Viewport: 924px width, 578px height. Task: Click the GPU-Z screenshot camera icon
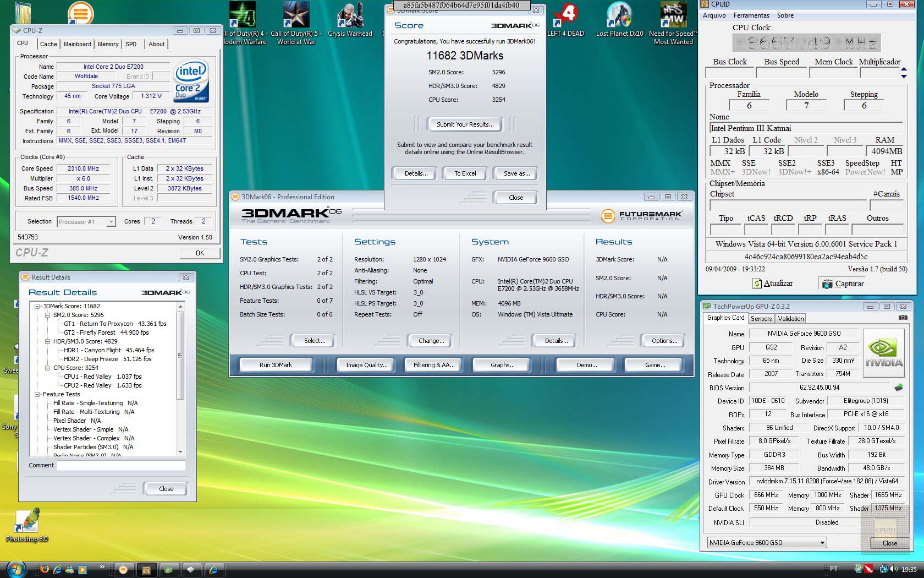click(903, 318)
